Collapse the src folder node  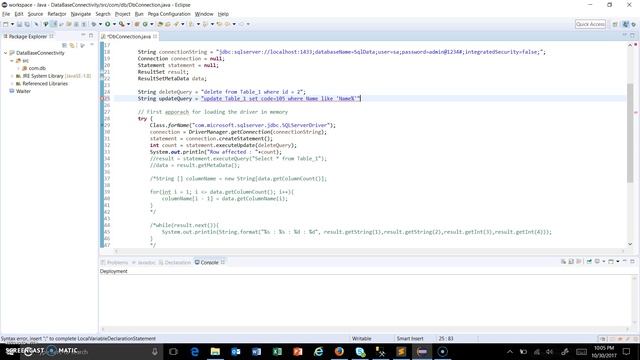(x=12, y=60)
